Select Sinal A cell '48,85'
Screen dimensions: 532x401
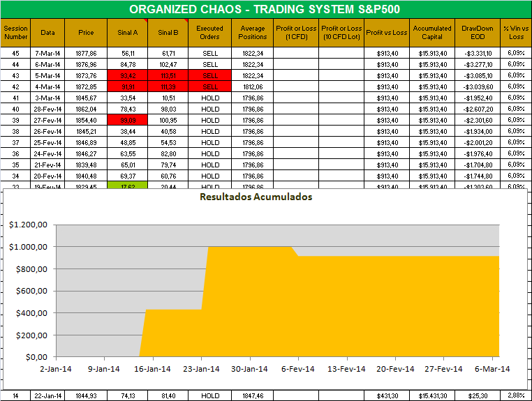(x=128, y=143)
